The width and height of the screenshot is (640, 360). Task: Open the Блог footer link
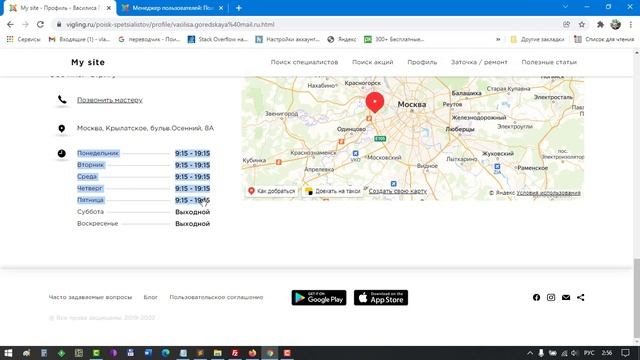(x=150, y=297)
